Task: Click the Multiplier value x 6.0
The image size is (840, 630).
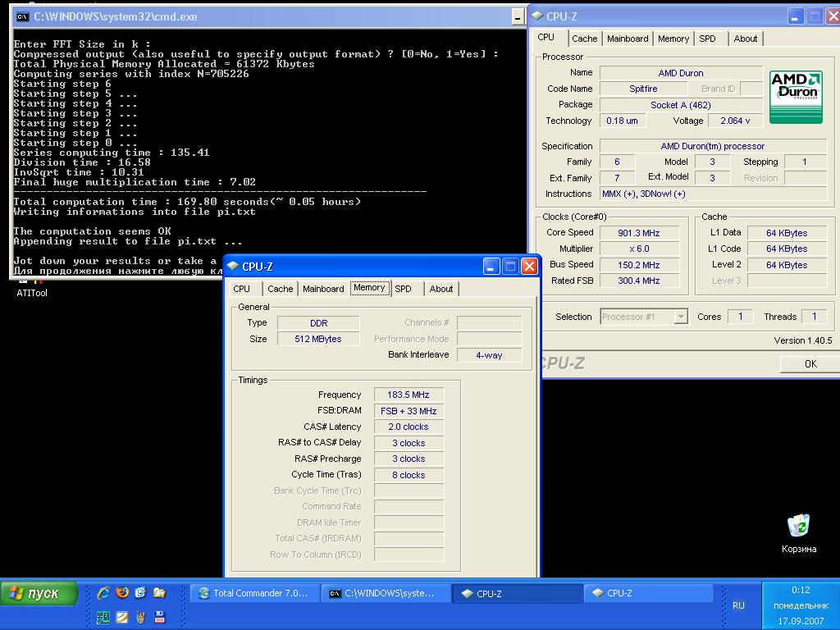Action: point(639,249)
